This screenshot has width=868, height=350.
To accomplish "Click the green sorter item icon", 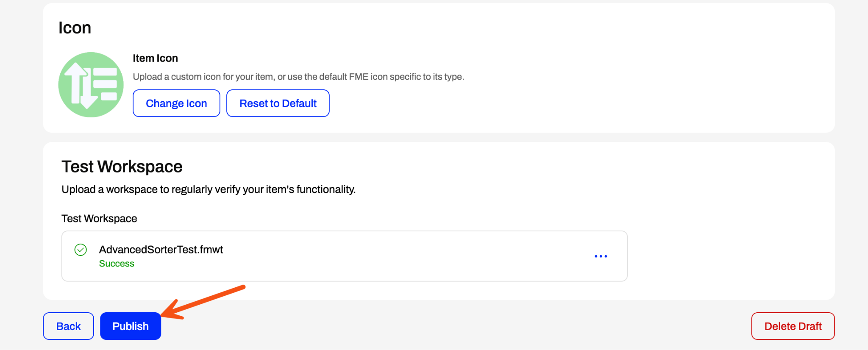I will pyautogui.click(x=91, y=85).
